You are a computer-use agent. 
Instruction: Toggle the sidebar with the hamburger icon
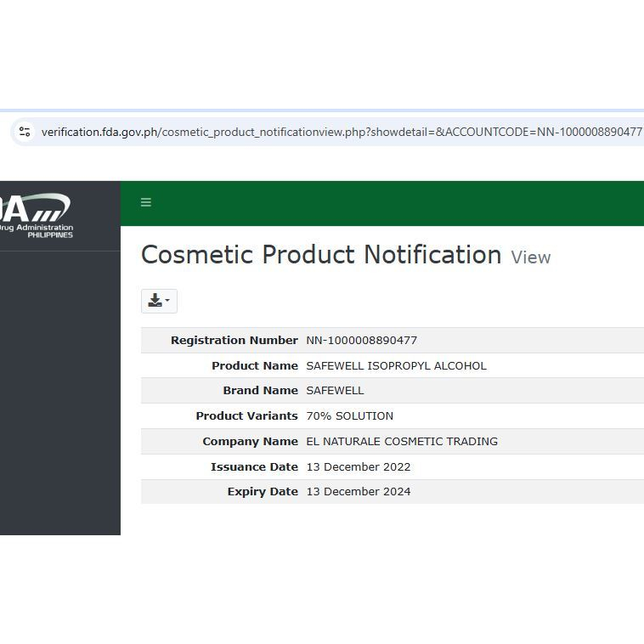(146, 202)
